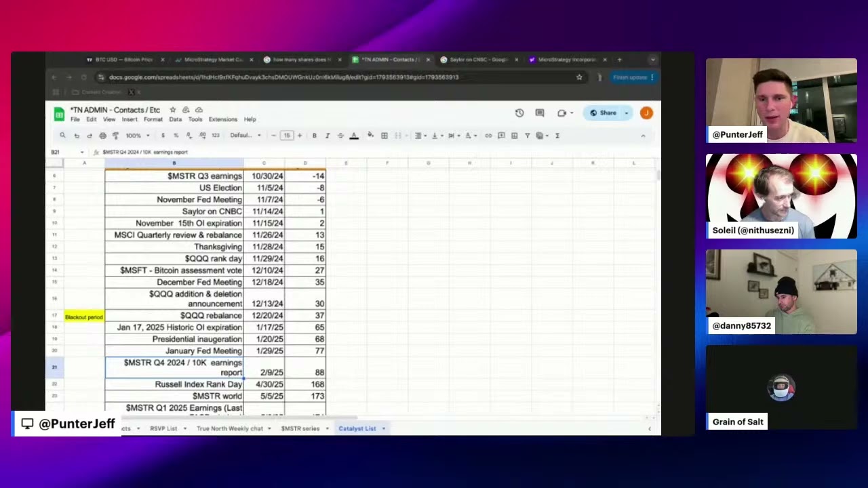Click the Share button

[603, 113]
